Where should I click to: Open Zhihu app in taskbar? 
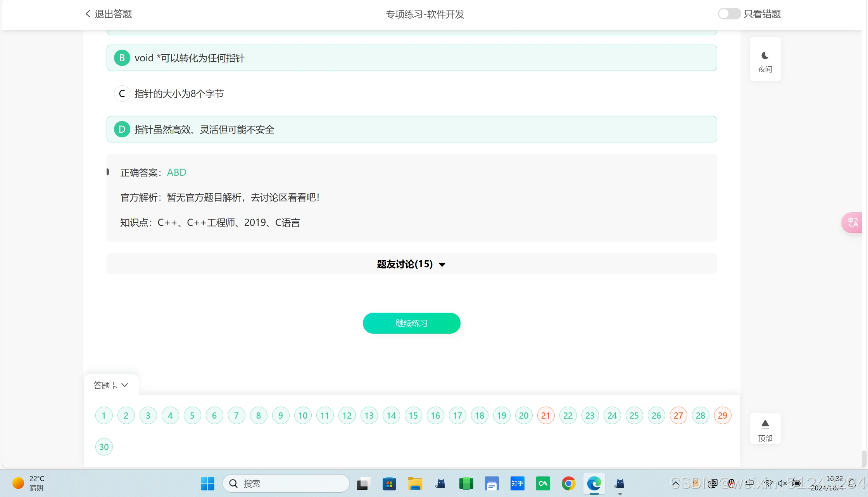click(x=517, y=483)
